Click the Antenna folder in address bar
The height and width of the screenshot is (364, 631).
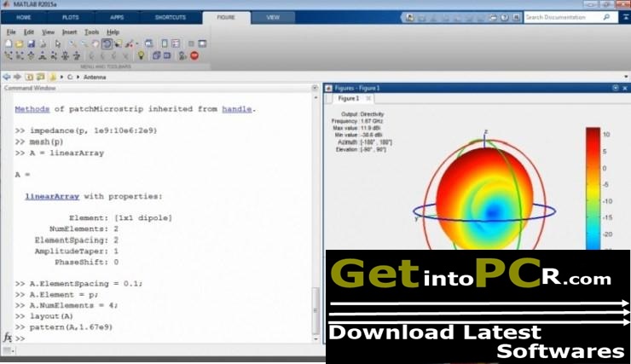[95, 77]
